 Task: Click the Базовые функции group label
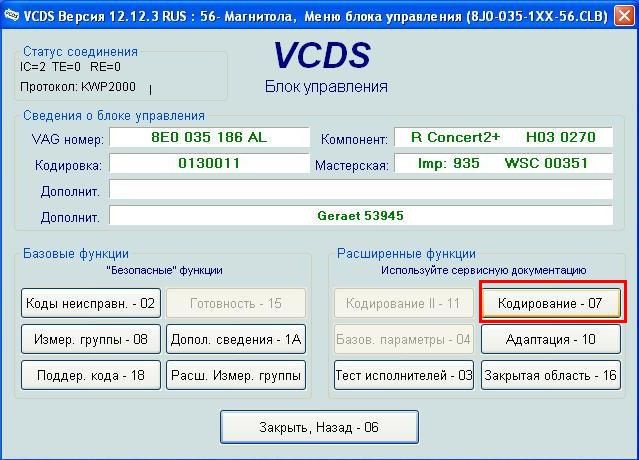(x=76, y=253)
